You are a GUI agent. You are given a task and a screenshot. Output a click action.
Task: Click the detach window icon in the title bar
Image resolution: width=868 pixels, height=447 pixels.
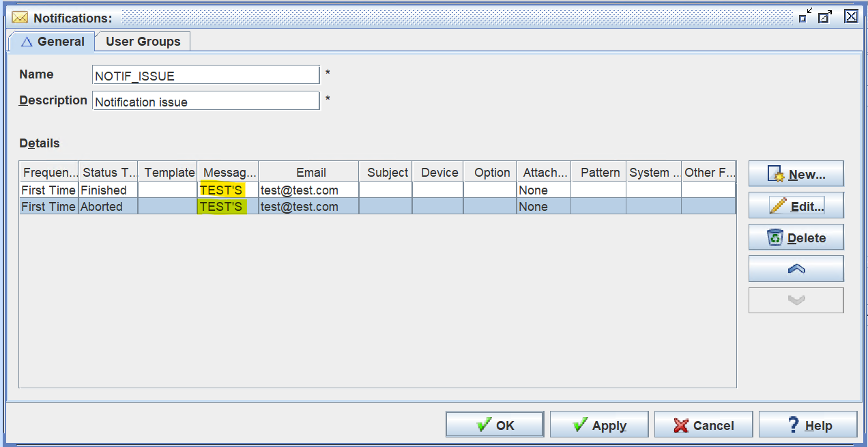825,16
